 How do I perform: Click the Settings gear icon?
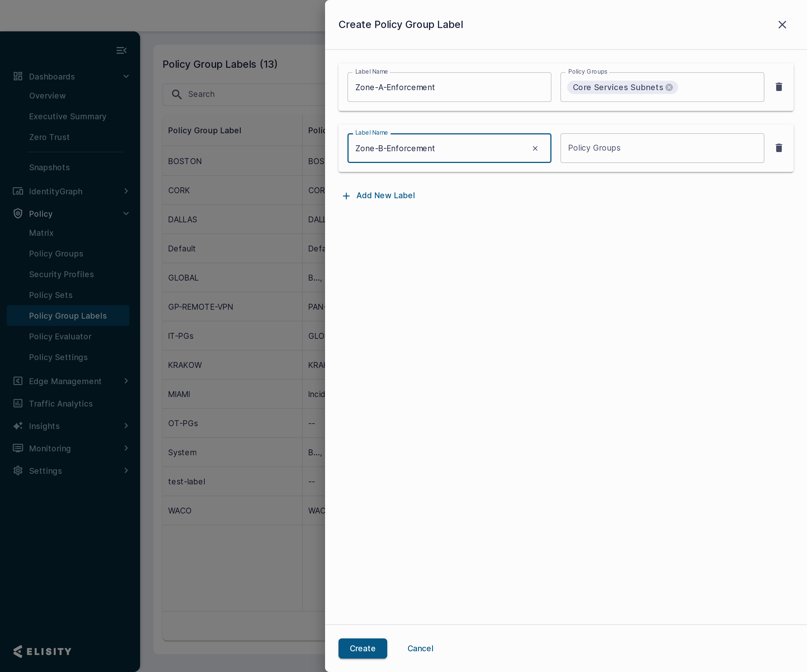(x=18, y=470)
